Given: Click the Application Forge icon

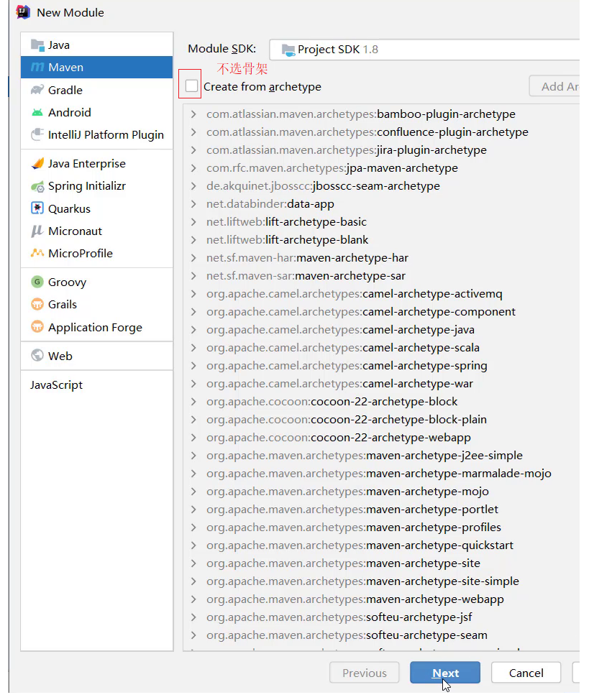Looking at the screenshot, I should (37, 327).
